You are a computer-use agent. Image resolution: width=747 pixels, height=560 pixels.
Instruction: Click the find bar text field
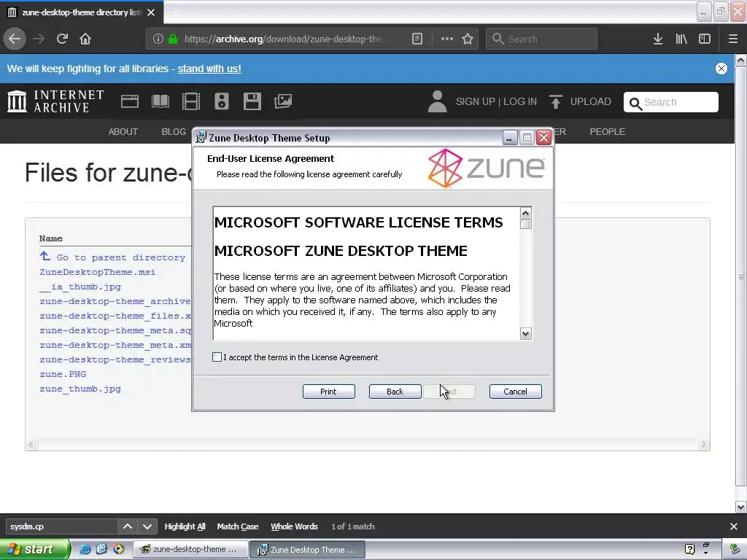tap(61, 526)
